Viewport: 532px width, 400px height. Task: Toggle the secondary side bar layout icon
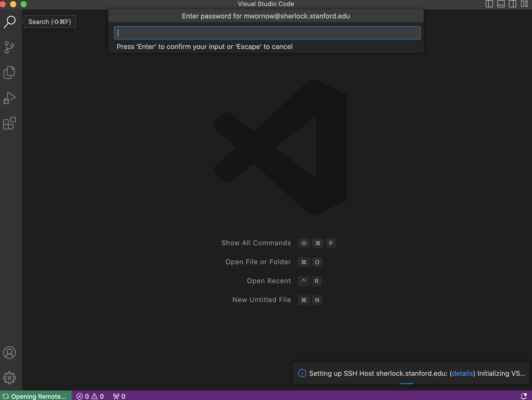(512, 4)
